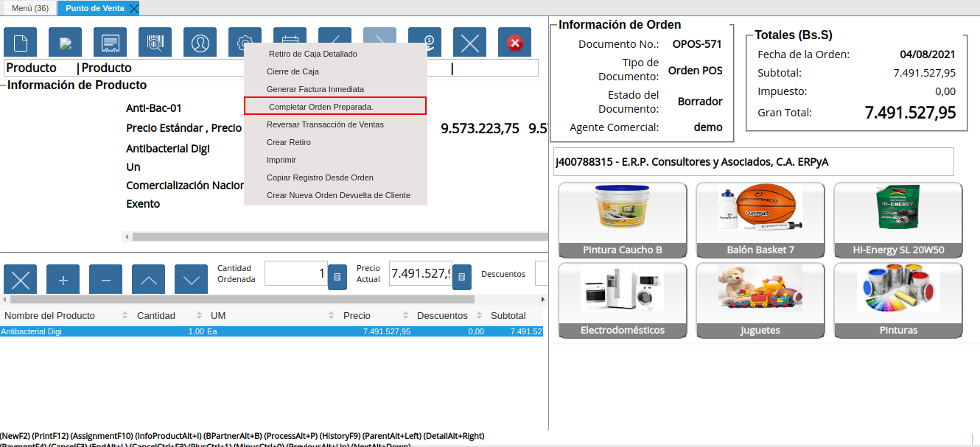The image size is (980, 447).
Task: Select the barcode search icon
Action: [155, 42]
